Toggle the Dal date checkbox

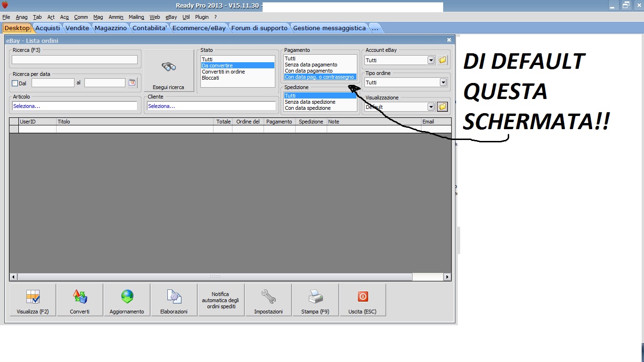(x=15, y=83)
